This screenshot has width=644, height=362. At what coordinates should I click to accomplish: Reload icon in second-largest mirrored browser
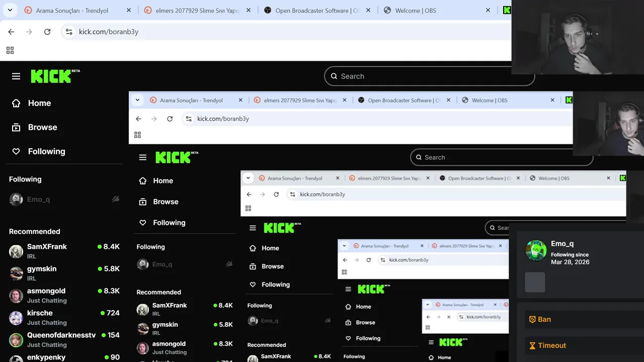point(170,119)
